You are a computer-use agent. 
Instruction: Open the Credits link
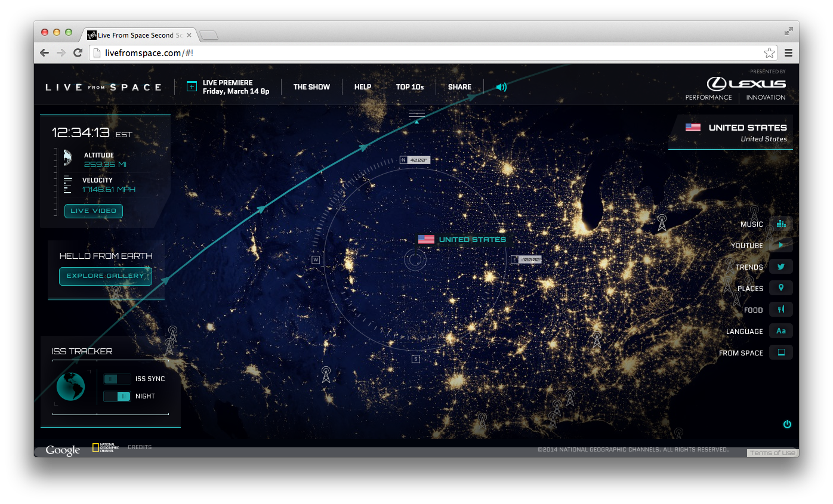pos(140,447)
